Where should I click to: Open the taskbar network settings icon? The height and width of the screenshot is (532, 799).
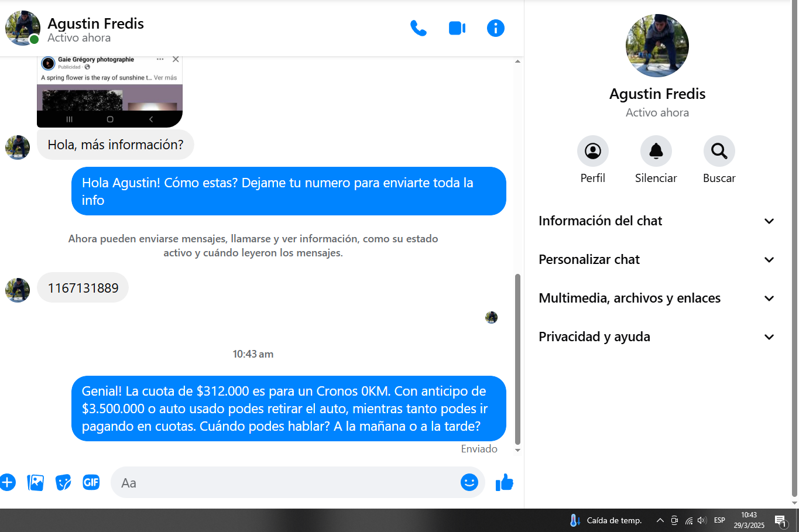(689, 520)
